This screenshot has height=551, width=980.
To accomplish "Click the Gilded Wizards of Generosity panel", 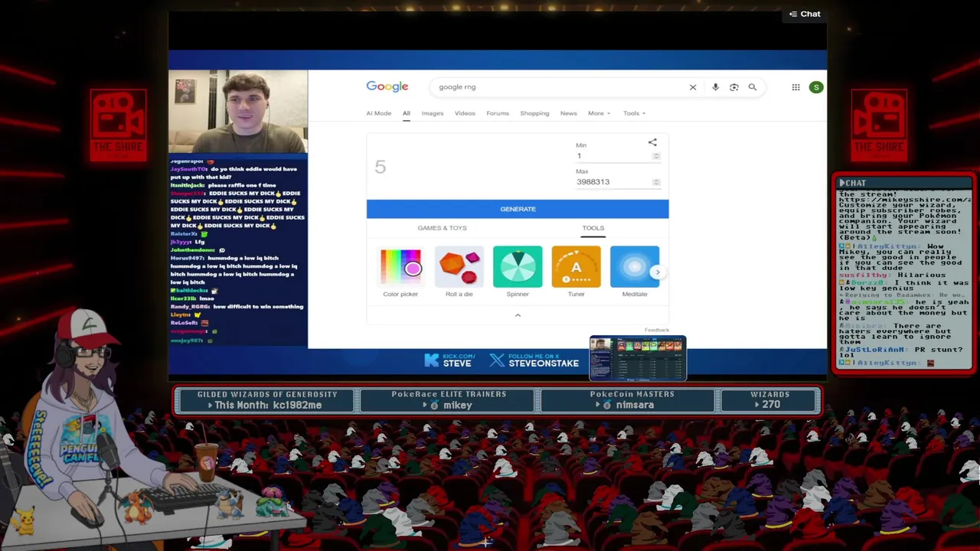I will pyautogui.click(x=266, y=399).
